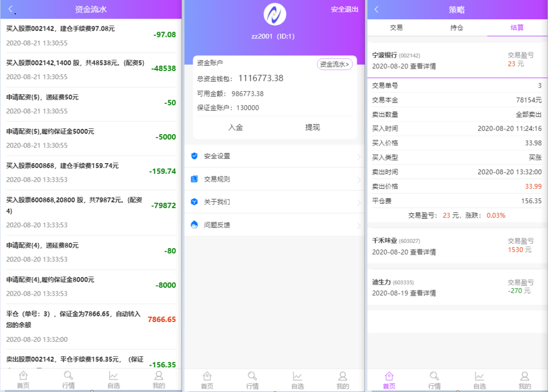Select the 问题反馈 menu label

[x=217, y=225]
